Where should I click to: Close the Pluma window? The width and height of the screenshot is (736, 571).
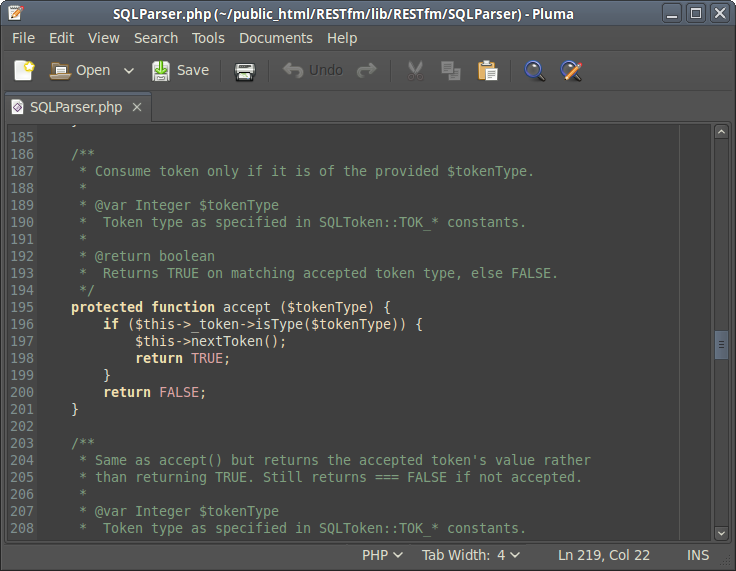click(720, 14)
